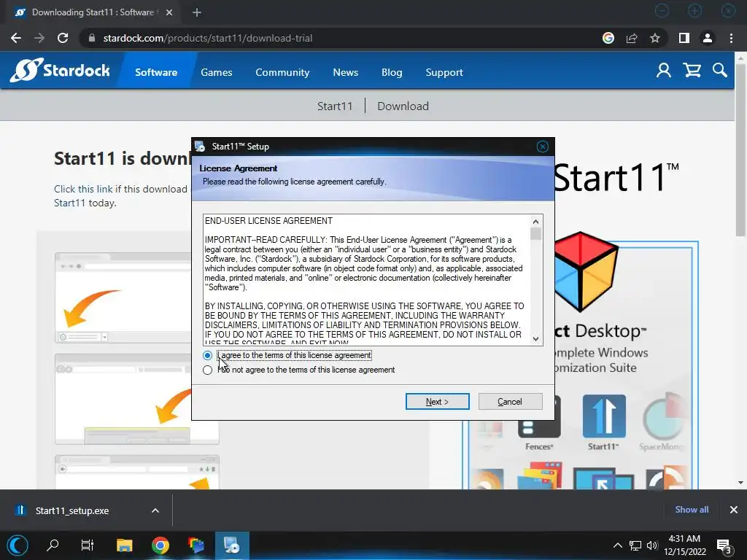The height and width of the screenshot is (560, 747).
Task: Click the Fences app icon
Action: (x=539, y=423)
